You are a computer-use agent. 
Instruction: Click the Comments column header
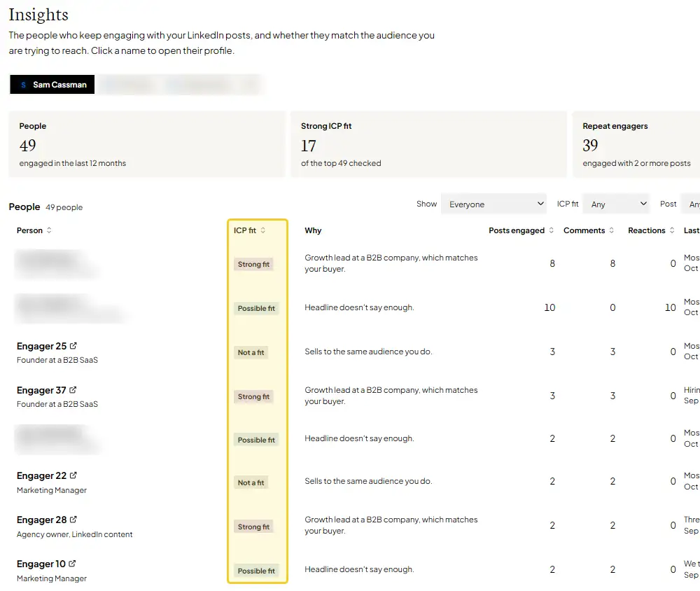tap(584, 230)
